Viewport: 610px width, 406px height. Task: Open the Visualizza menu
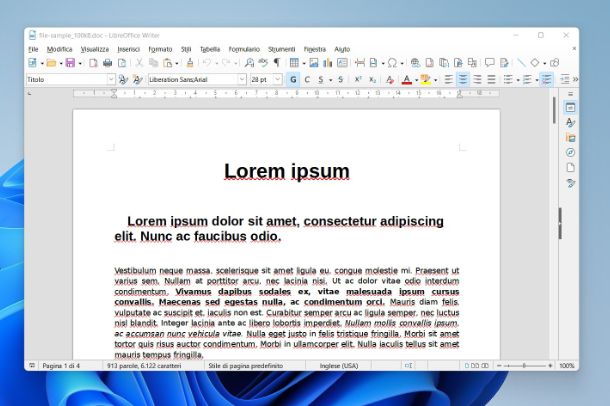pyautogui.click(x=95, y=49)
